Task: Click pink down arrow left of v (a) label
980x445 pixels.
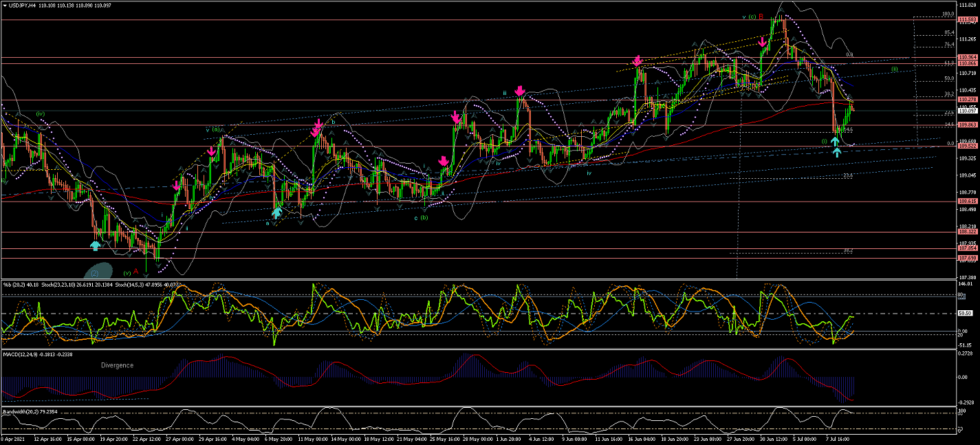Action: coord(211,151)
